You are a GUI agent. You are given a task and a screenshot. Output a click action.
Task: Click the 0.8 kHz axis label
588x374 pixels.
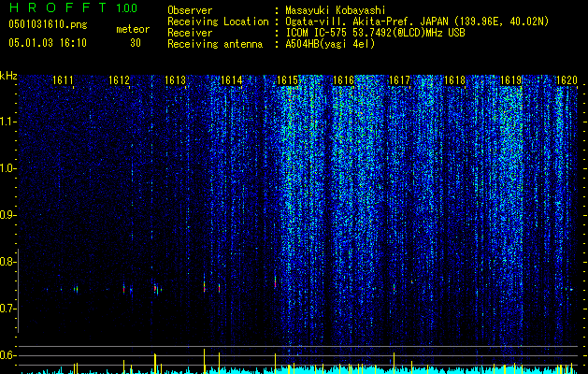click(x=7, y=262)
